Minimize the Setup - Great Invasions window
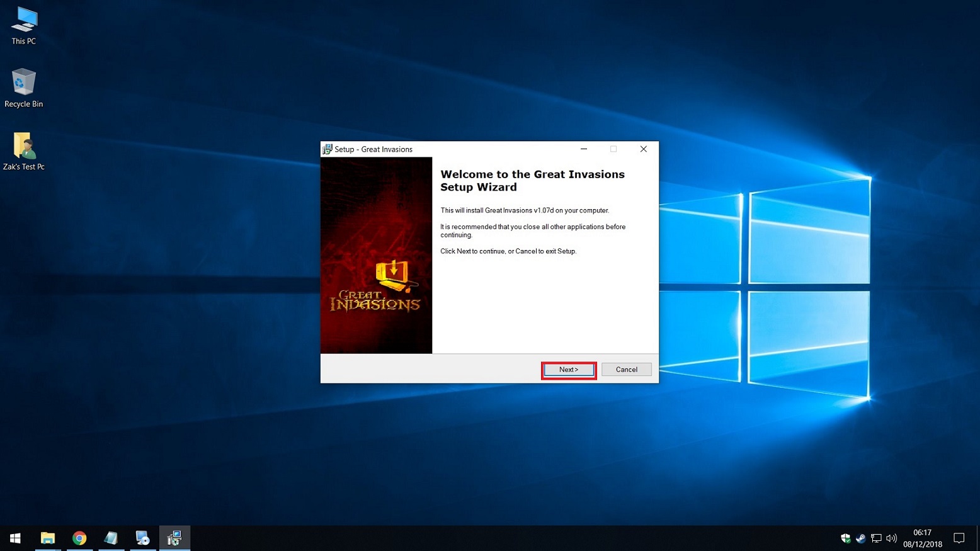980x551 pixels. pos(584,149)
